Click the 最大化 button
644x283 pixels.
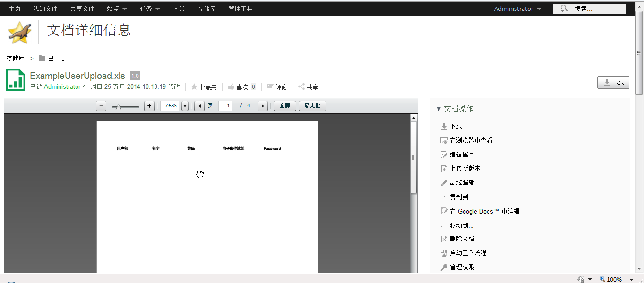312,106
